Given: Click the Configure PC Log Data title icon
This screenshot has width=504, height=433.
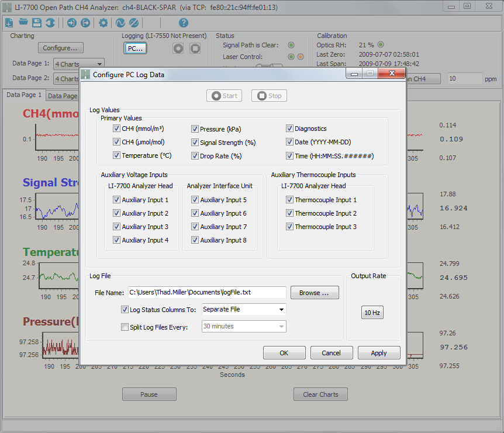Looking at the screenshot, I should point(85,75).
